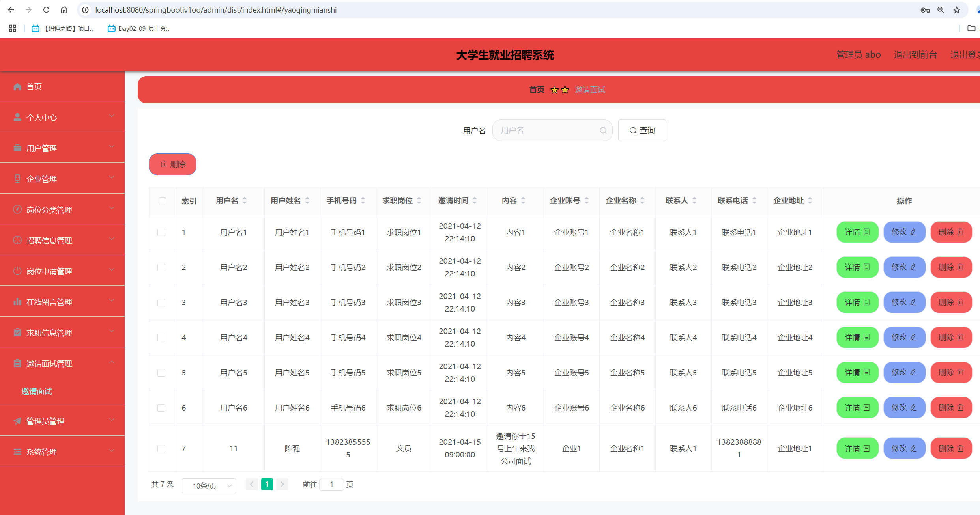Viewport: 980px width, 515px height.
Task: Open the 10条/页 page size dropdown
Action: (209, 485)
